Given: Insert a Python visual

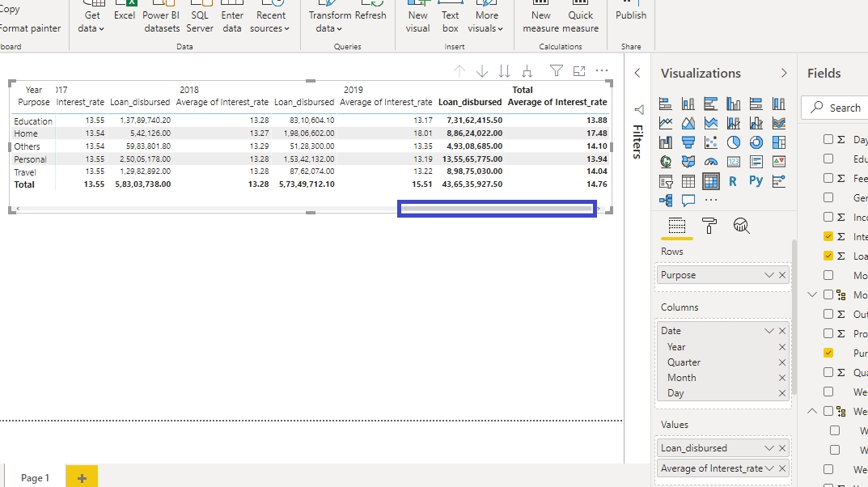Looking at the screenshot, I should [x=756, y=181].
